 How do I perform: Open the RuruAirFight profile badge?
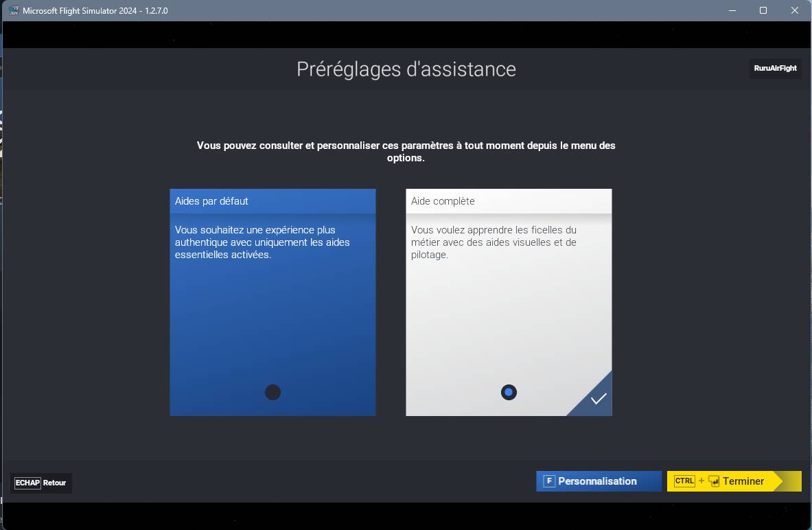775,69
